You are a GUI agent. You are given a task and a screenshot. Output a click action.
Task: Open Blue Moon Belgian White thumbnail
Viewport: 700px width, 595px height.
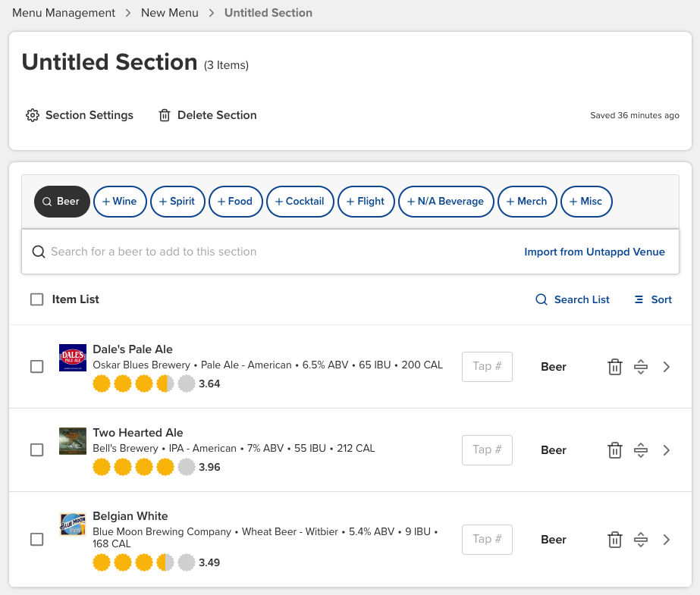(x=73, y=524)
